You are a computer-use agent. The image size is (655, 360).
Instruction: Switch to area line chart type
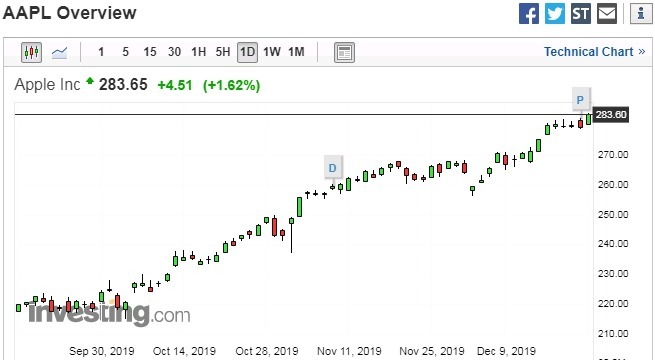coord(59,52)
